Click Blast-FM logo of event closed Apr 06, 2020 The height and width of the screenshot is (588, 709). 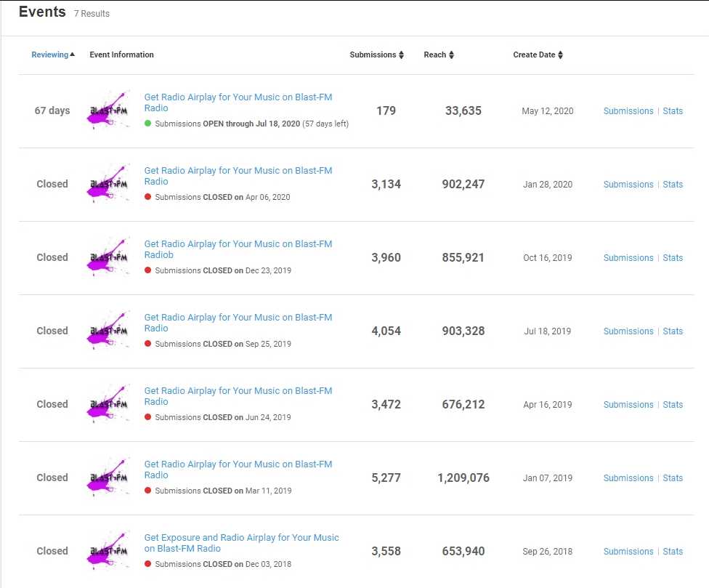(x=108, y=184)
